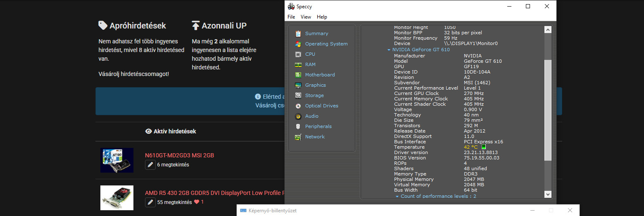Image resolution: width=644 pixels, height=216 pixels.
Task: Open the Audio speaker icon
Action: (x=298, y=116)
